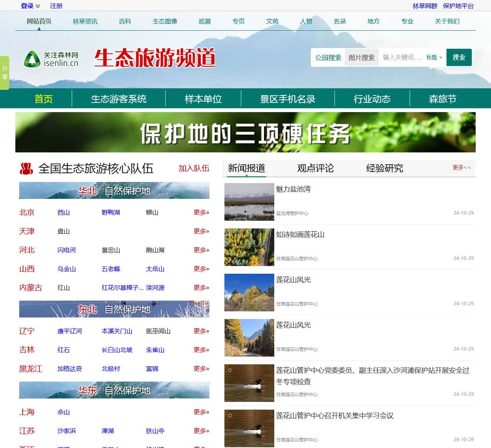Click the 加入队伍 link
This screenshot has width=491, height=448.
click(194, 168)
